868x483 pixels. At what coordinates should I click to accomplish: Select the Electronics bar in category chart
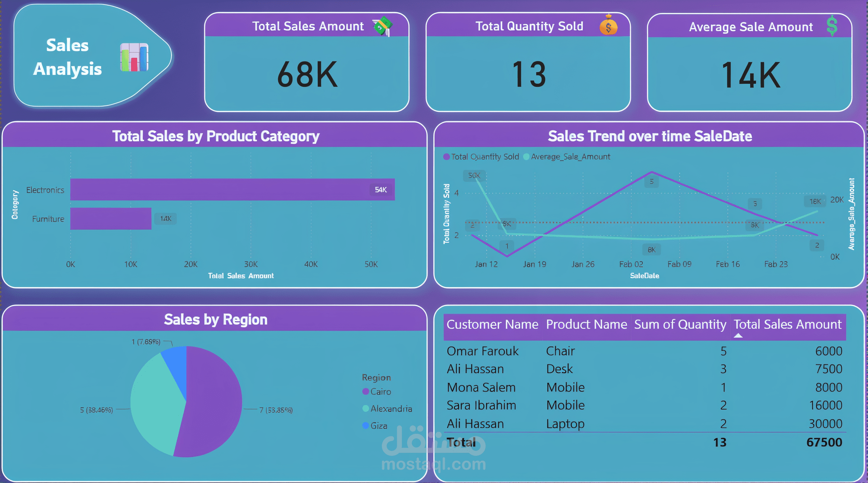tap(232, 190)
